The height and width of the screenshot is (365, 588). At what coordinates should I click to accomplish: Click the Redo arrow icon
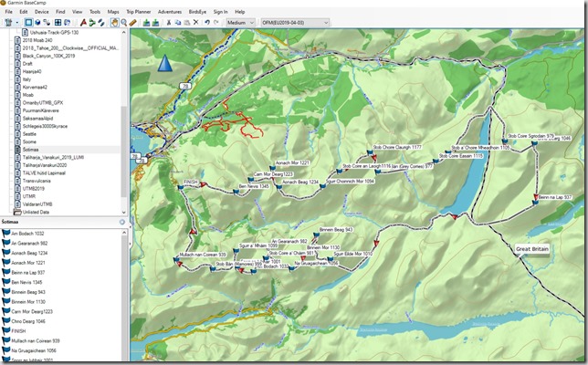216,23
